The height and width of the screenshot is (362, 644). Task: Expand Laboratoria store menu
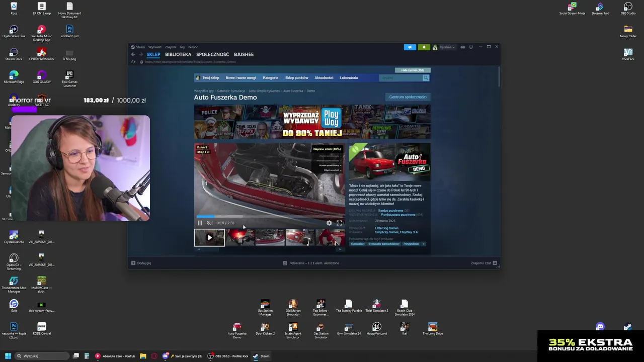(x=349, y=78)
